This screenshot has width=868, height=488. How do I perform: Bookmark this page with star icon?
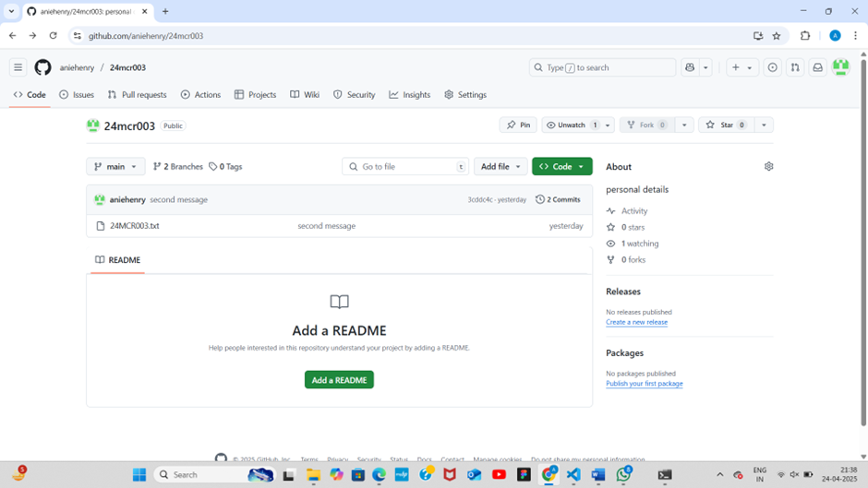(777, 36)
